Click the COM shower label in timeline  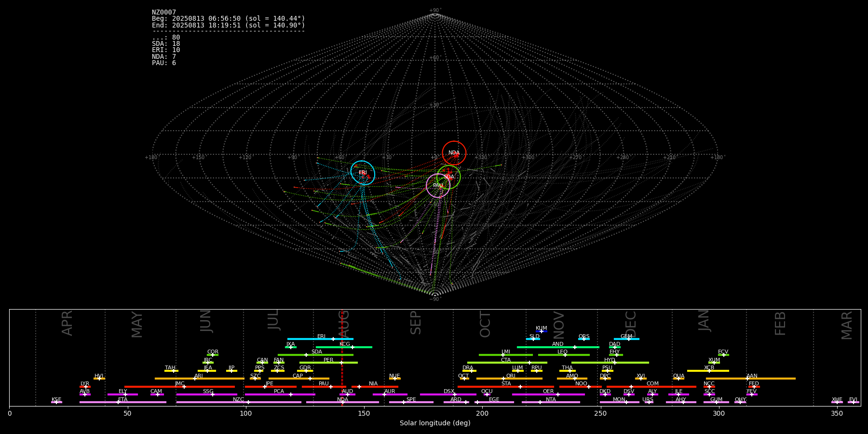[x=652, y=384]
